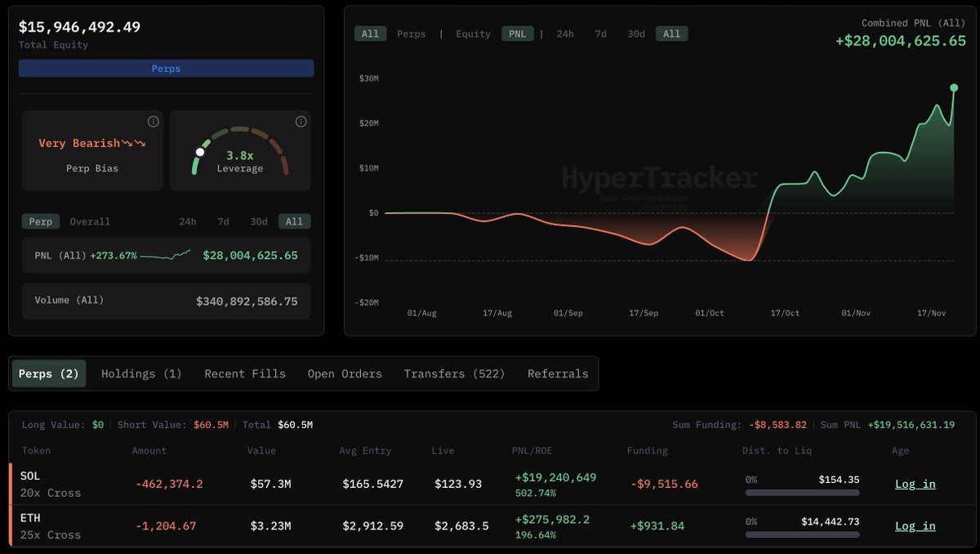Select the 24h timeframe on the chart

565,34
